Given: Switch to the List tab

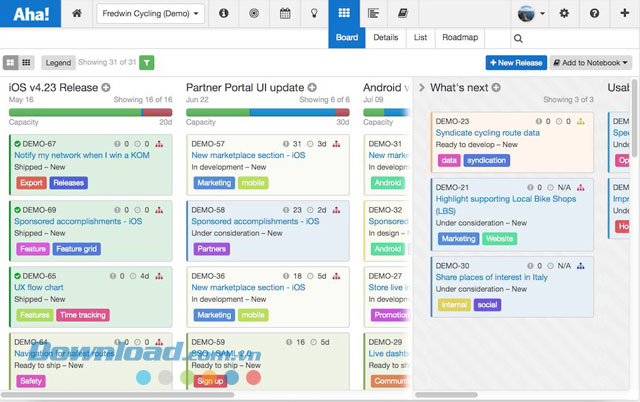Looking at the screenshot, I should pos(420,38).
